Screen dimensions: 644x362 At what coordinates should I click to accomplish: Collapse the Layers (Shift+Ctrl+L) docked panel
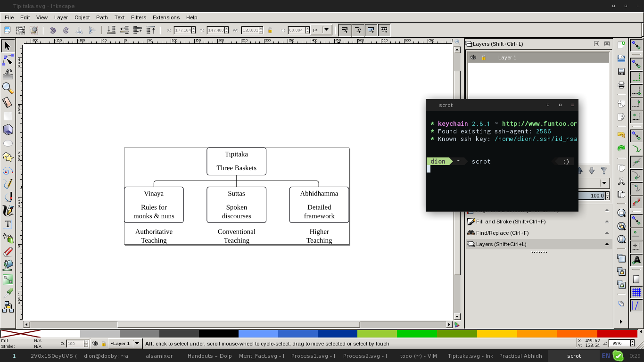[x=607, y=244]
